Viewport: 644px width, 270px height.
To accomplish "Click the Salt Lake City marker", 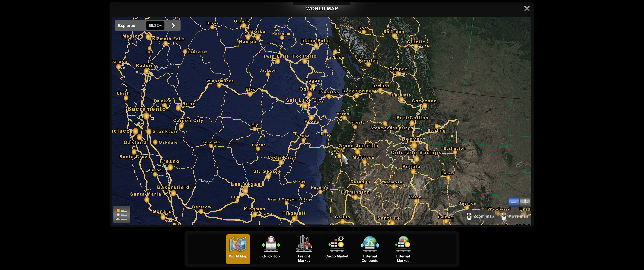I will [305, 106].
